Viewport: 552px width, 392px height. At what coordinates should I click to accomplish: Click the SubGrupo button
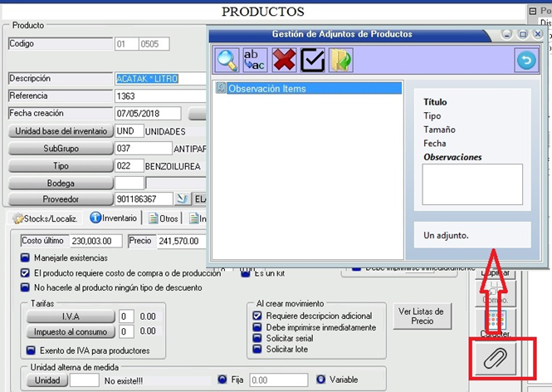click(x=60, y=148)
